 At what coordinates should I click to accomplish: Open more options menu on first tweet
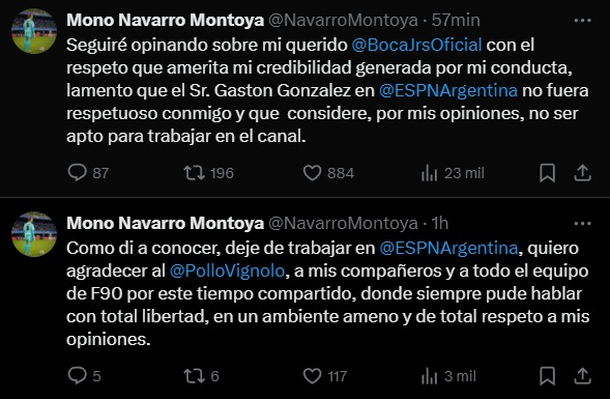pos(582,20)
